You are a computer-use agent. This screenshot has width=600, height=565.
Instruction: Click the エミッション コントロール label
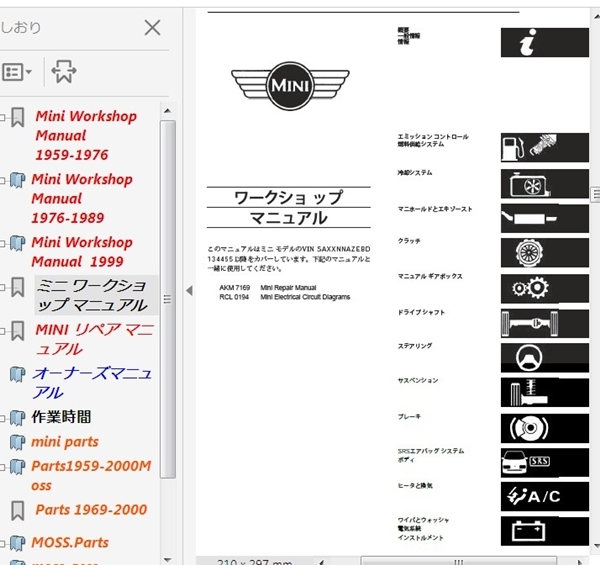pos(433,137)
